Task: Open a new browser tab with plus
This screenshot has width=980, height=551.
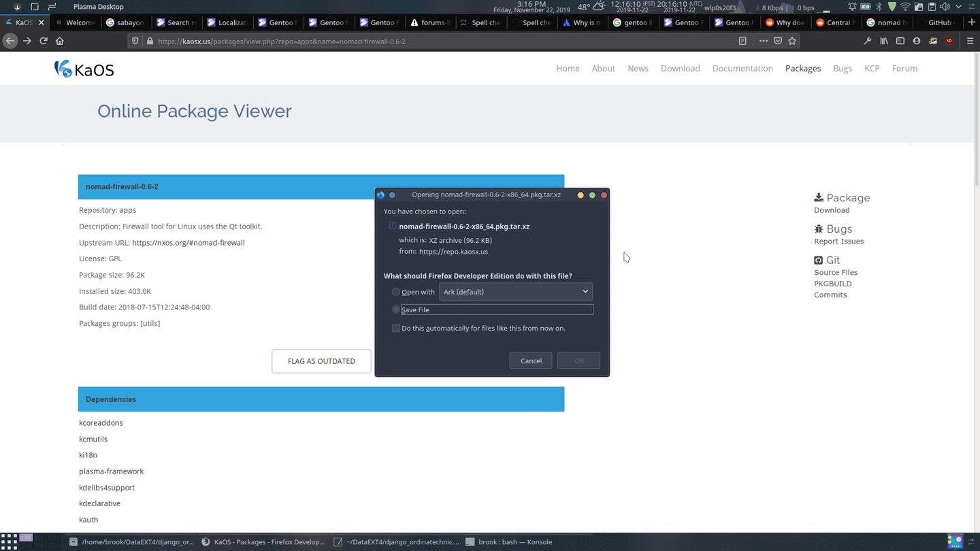Action: (x=971, y=22)
